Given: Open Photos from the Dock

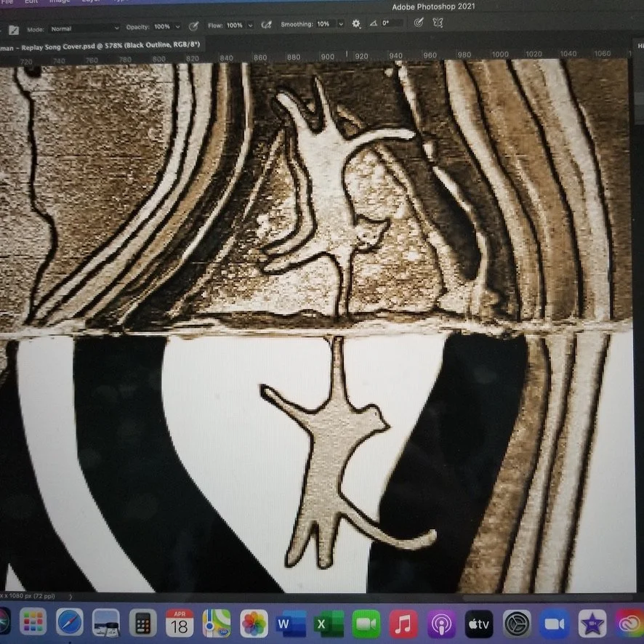Looking at the screenshot, I should click(x=254, y=624).
